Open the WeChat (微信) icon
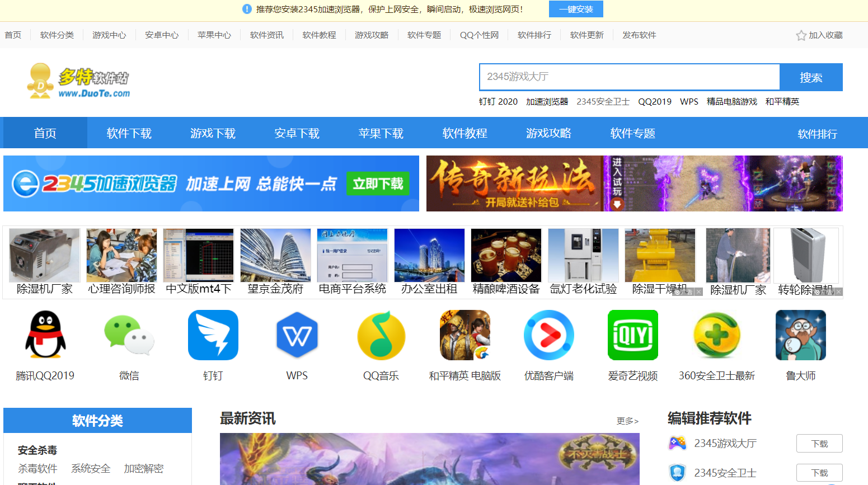868x485 pixels. (129, 335)
